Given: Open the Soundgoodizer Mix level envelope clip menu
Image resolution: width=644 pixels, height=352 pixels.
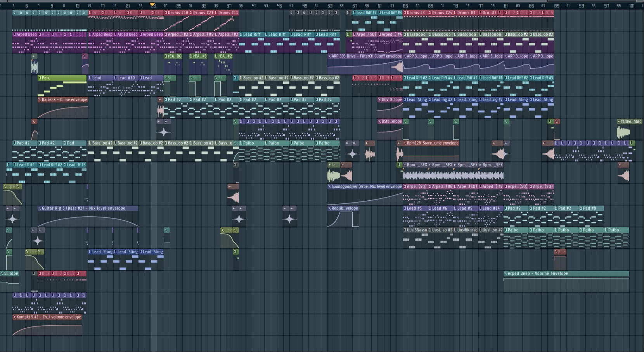Looking at the screenshot, I should pyautogui.click(x=330, y=187).
